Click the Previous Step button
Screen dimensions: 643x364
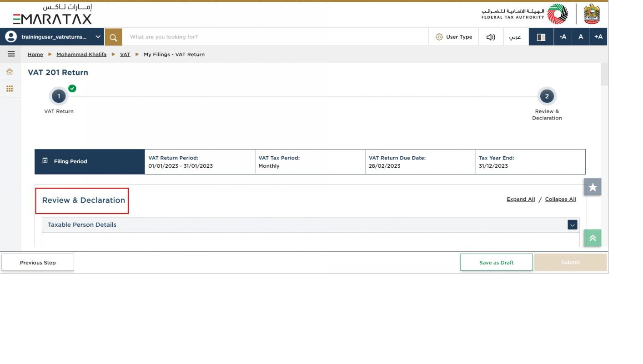click(38, 263)
